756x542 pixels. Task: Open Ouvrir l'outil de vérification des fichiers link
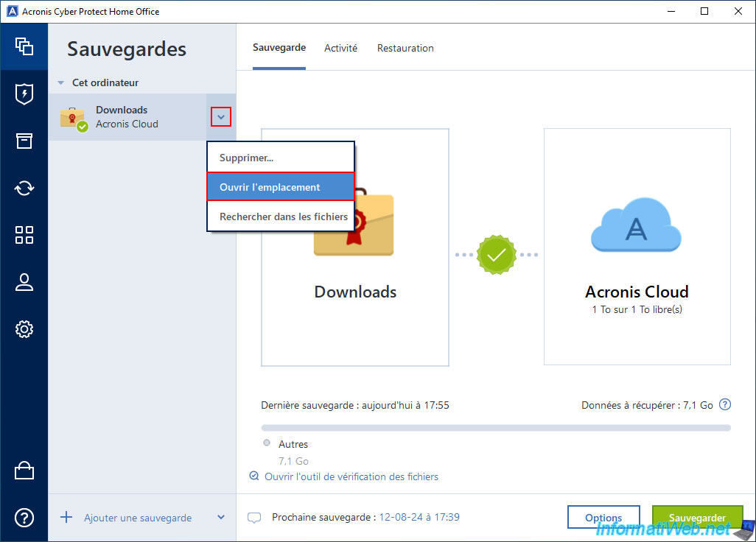pyautogui.click(x=351, y=476)
